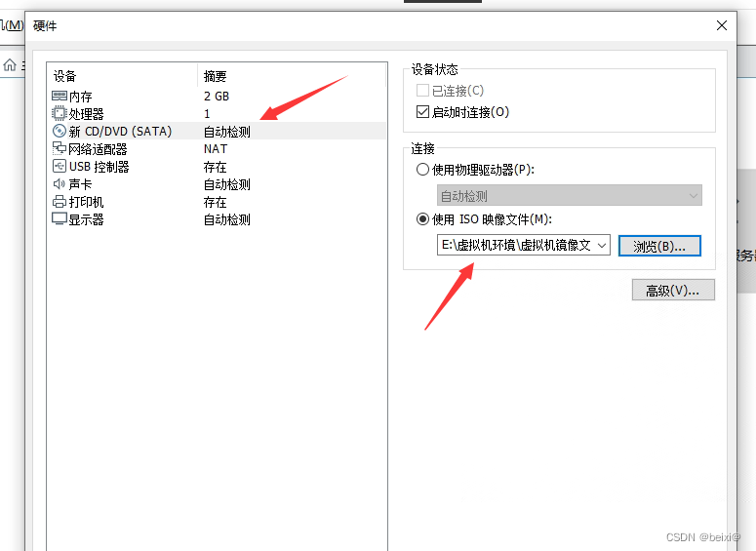This screenshot has height=551, width=756.
Task: Click 存在 summary in the USB 控制器 row
Action: (x=215, y=167)
